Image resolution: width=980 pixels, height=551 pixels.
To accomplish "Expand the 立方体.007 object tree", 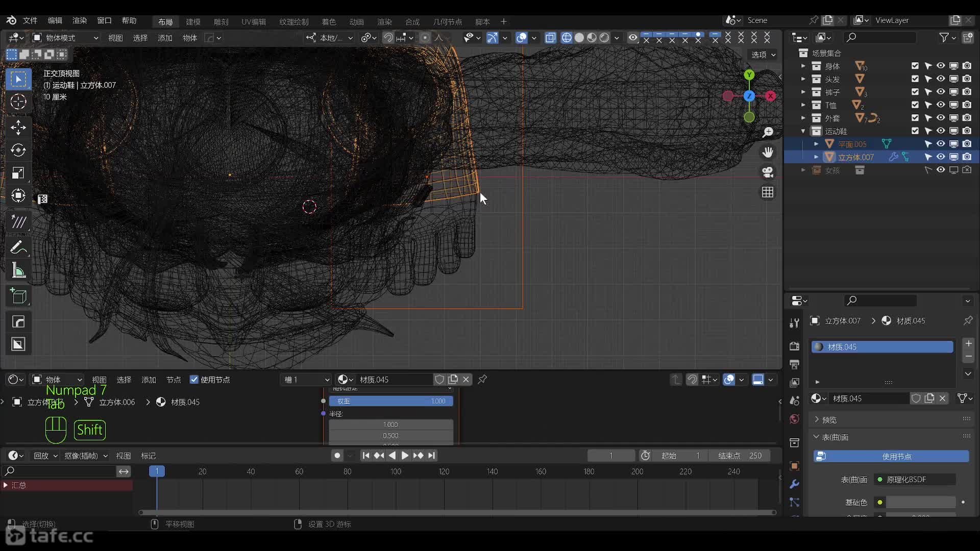I will pyautogui.click(x=816, y=157).
